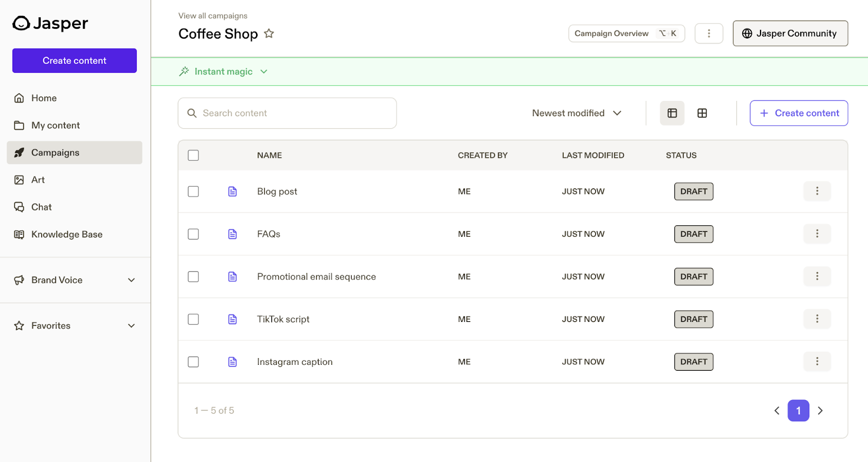Switch to the grid view layout
This screenshot has height=462, width=868.
(x=702, y=113)
